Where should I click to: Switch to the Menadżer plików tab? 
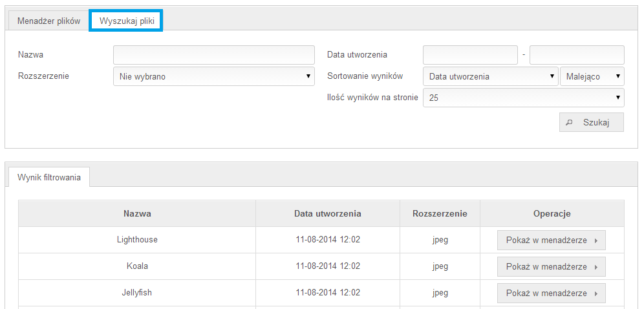[x=49, y=21]
